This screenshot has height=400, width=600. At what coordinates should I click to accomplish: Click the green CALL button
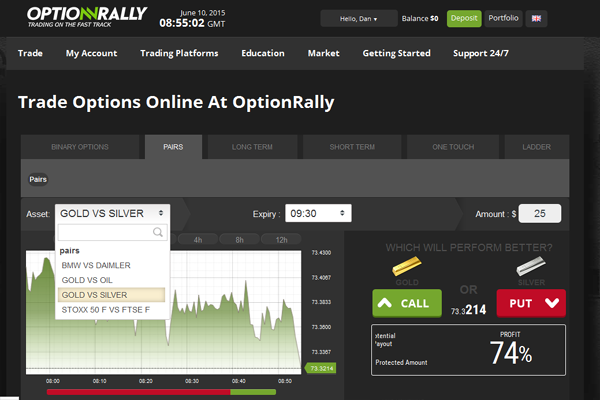click(x=407, y=303)
